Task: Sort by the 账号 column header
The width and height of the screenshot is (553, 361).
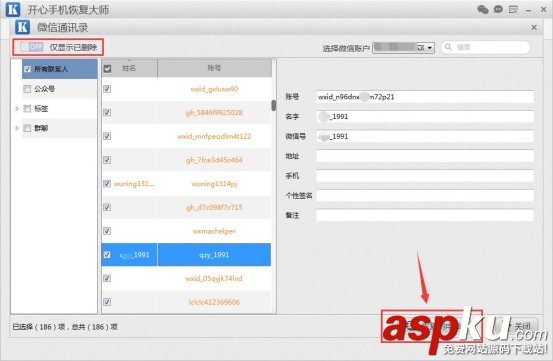Action: 214,68
